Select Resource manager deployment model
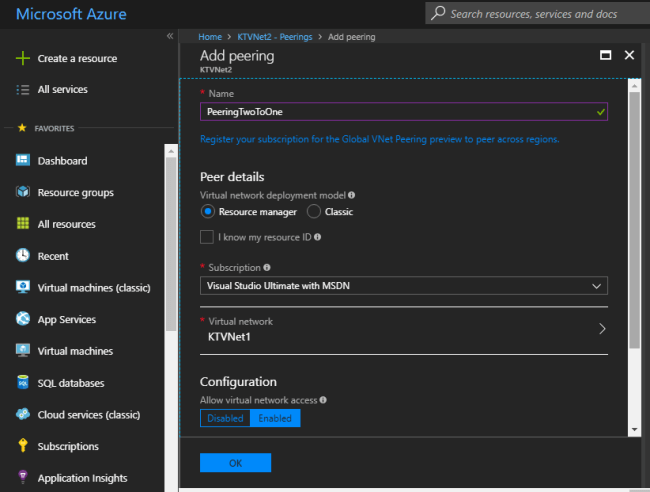The height and width of the screenshot is (492, 650). click(x=208, y=212)
